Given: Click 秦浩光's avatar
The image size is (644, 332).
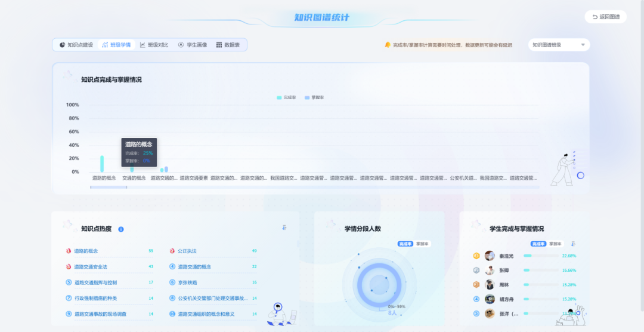Looking at the screenshot, I should point(489,256).
